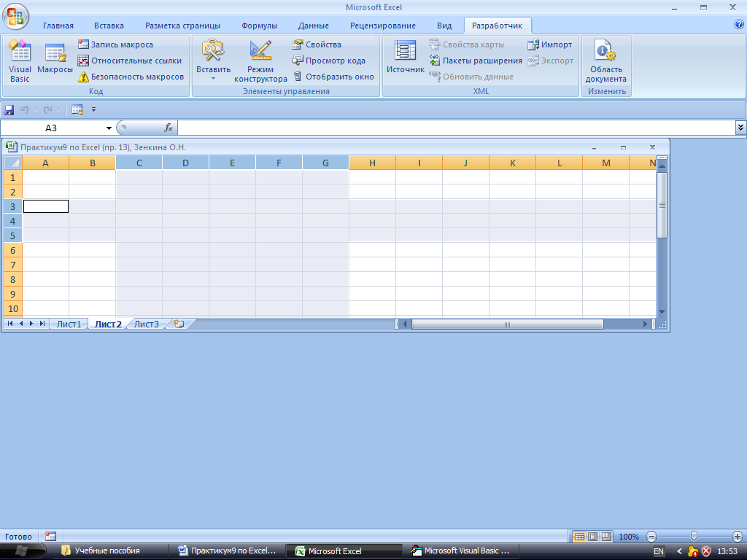Open the Name Box dropdown
The image size is (747, 560).
coord(109,128)
